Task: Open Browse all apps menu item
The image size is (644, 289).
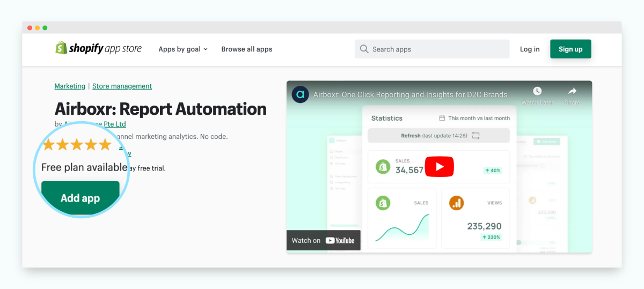Action: click(x=247, y=49)
